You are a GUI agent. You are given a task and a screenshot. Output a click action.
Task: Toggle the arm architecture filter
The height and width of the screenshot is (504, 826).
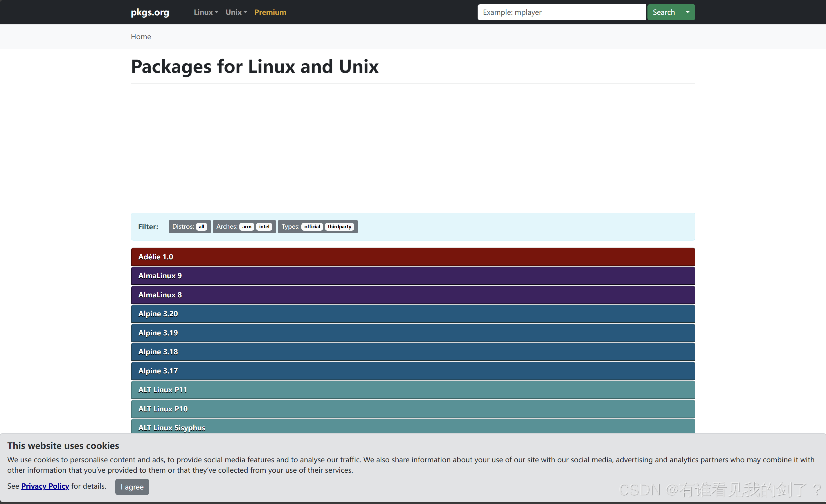[246, 227]
